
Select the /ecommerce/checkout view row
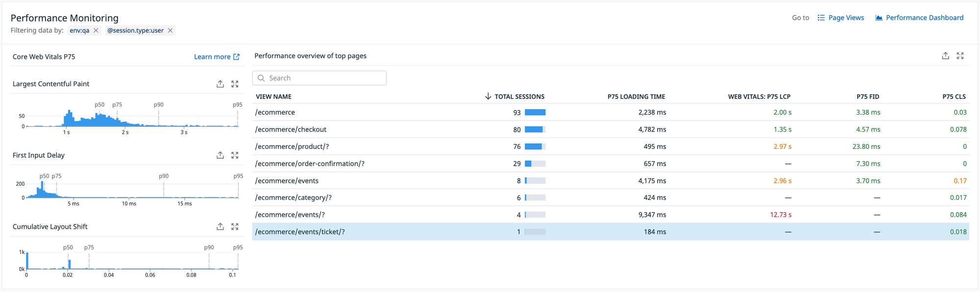click(x=291, y=129)
